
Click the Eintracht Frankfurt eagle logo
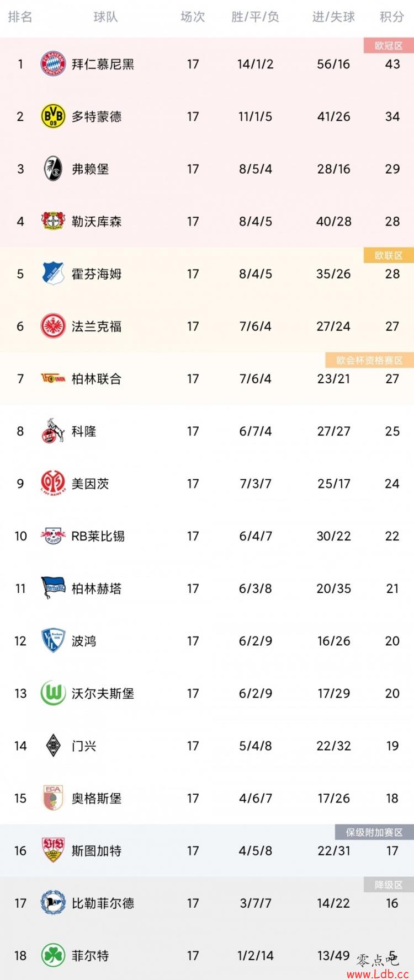53,326
